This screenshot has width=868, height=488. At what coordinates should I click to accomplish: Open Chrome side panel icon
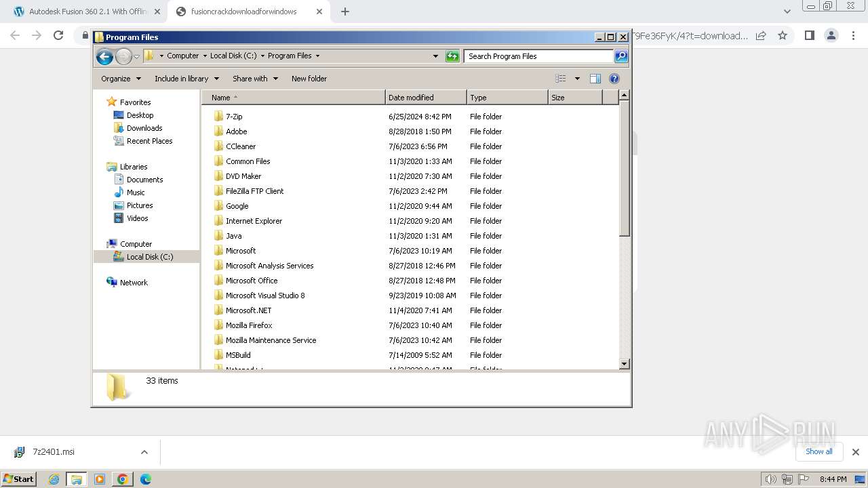click(809, 35)
